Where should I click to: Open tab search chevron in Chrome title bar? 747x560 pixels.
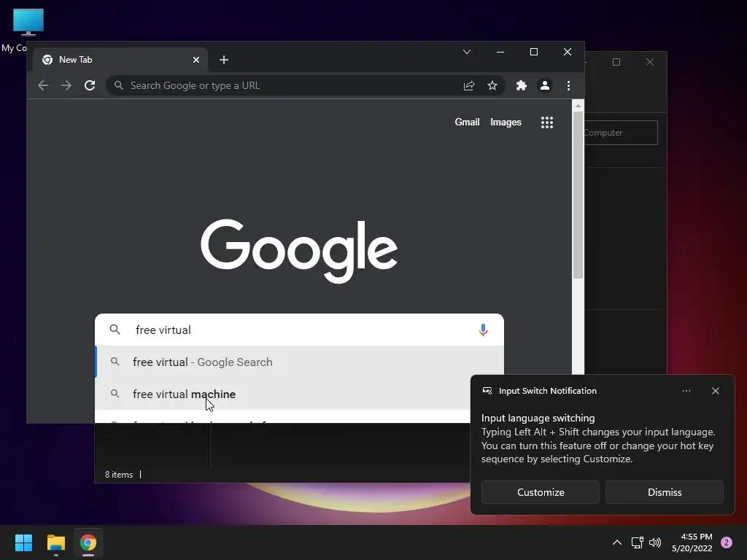point(467,52)
